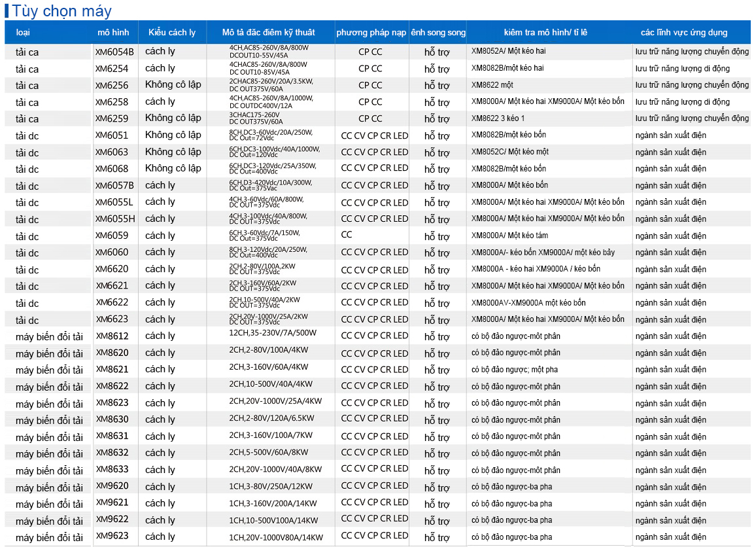This screenshot has width=756, height=547.
Task: Select 'XM8052A/ Một kéo hai' cell
Action: pyautogui.click(x=509, y=51)
